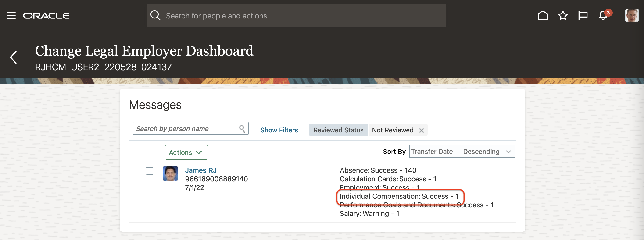Image resolution: width=644 pixels, height=240 pixels.
Task: Open Favorites star icon
Action: coord(562,15)
